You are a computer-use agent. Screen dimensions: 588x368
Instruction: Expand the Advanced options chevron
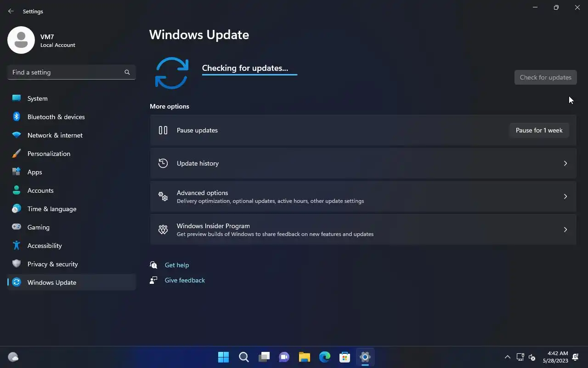(x=565, y=196)
